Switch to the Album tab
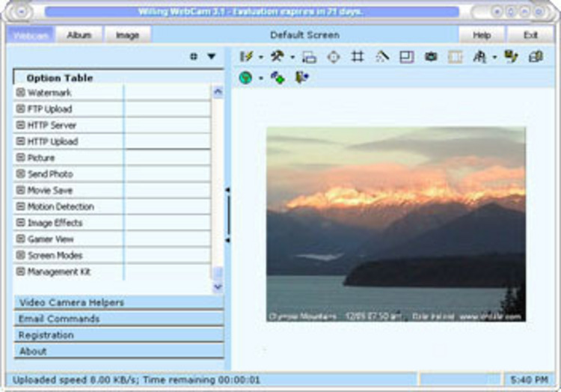 tap(79, 35)
